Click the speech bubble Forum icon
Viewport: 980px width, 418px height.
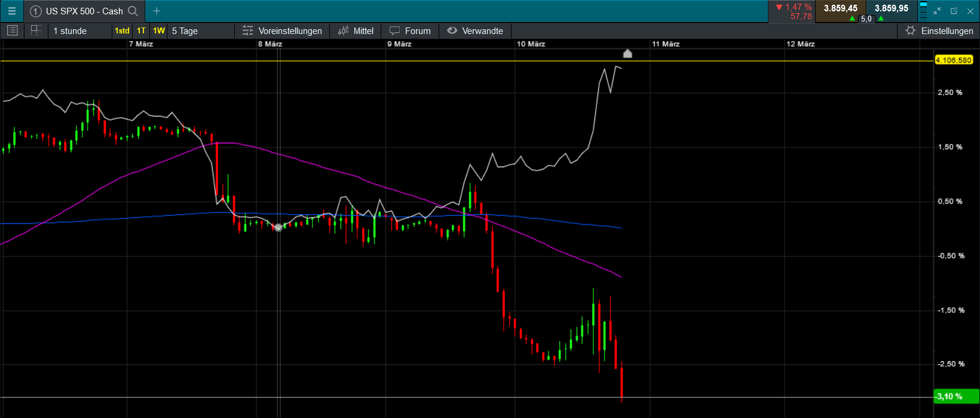tap(394, 30)
